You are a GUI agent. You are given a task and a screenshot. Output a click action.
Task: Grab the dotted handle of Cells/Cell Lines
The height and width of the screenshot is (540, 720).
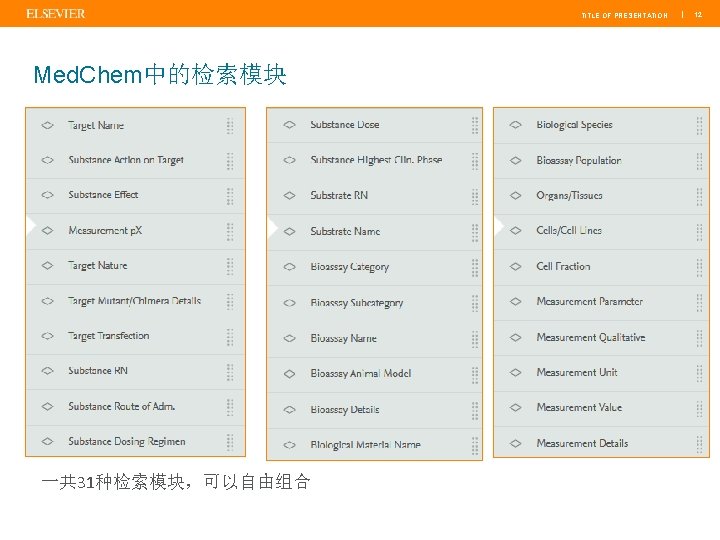pos(699,232)
